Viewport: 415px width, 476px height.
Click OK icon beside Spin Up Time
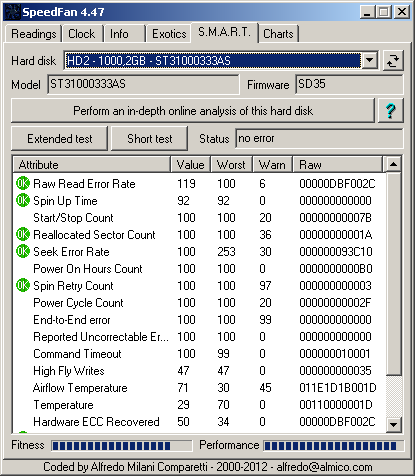tap(23, 200)
